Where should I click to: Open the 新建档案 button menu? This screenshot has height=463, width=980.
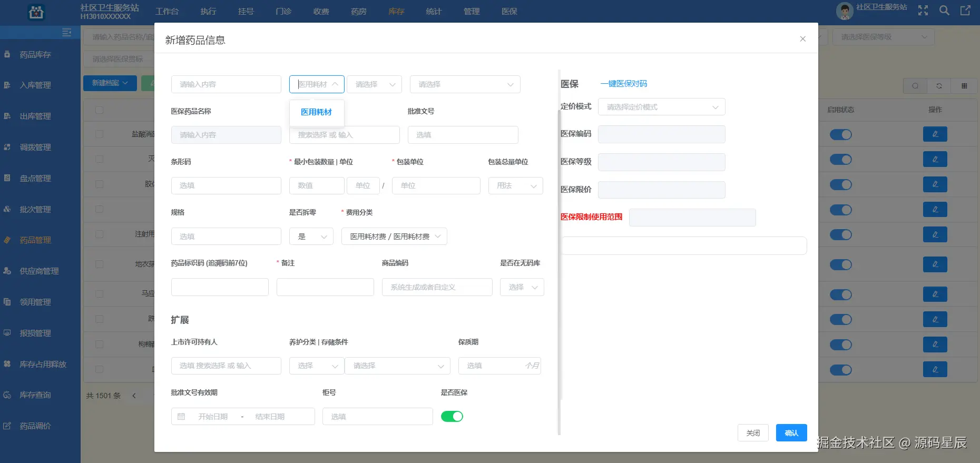(x=110, y=83)
